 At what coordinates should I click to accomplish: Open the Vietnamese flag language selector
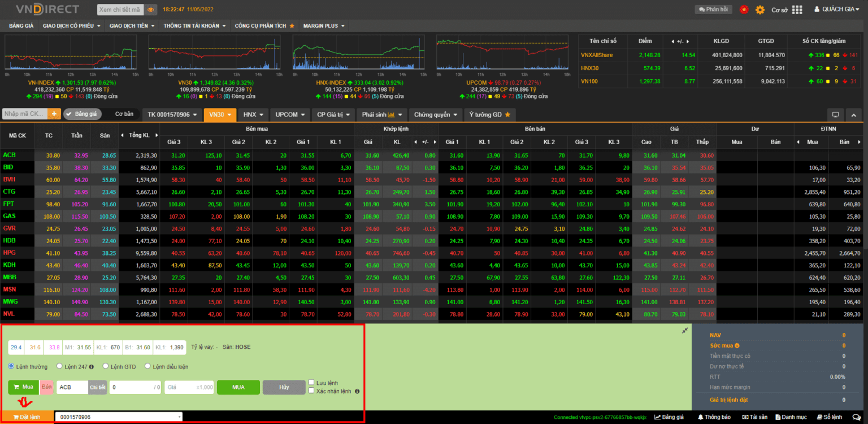pyautogui.click(x=744, y=10)
